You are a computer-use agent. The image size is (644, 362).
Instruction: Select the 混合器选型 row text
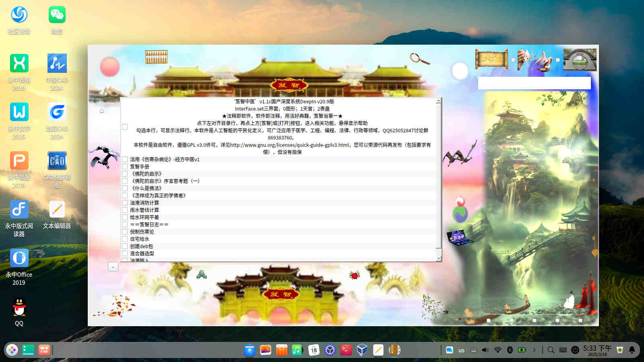pos(142,253)
